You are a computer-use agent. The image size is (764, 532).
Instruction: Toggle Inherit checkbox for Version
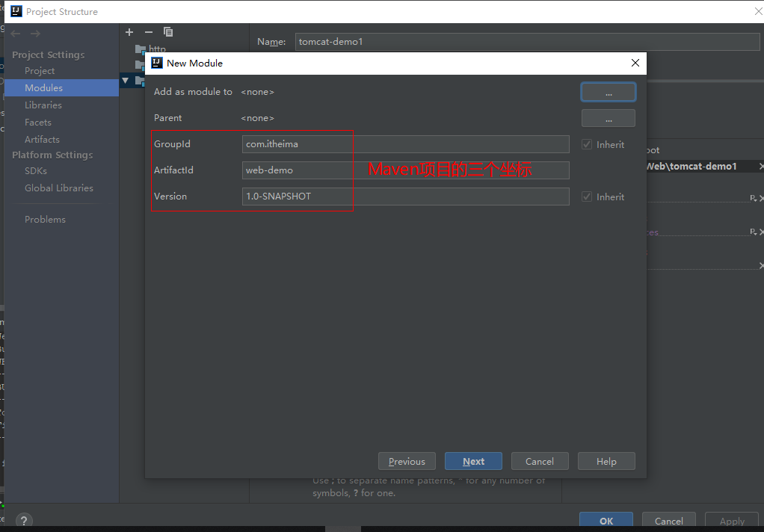pyautogui.click(x=587, y=197)
